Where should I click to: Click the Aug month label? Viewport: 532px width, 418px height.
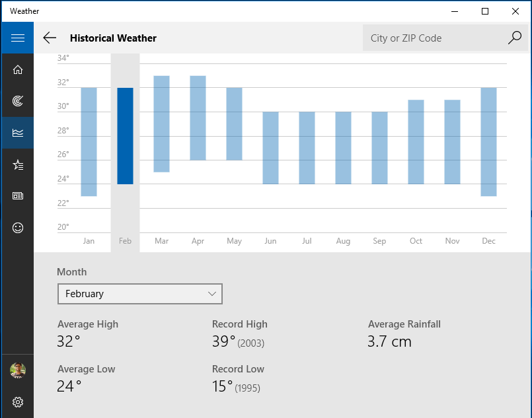pos(344,241)
